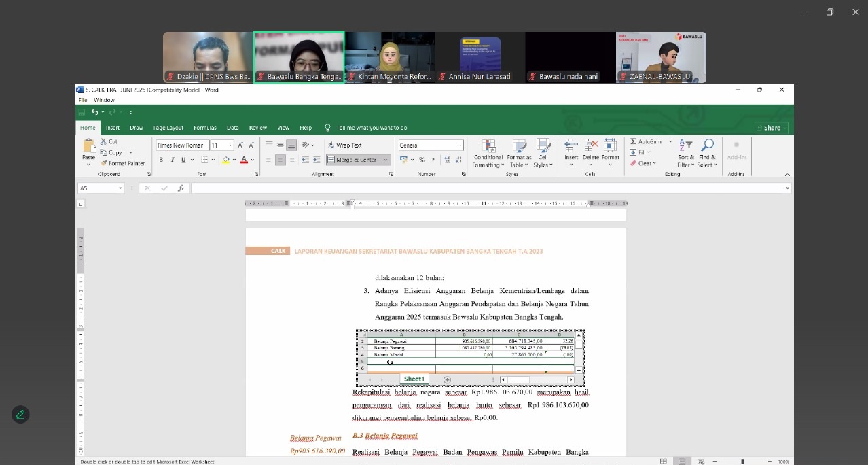Click the Cut scissors icon
The image size is (868, 465).
point(104,141)
